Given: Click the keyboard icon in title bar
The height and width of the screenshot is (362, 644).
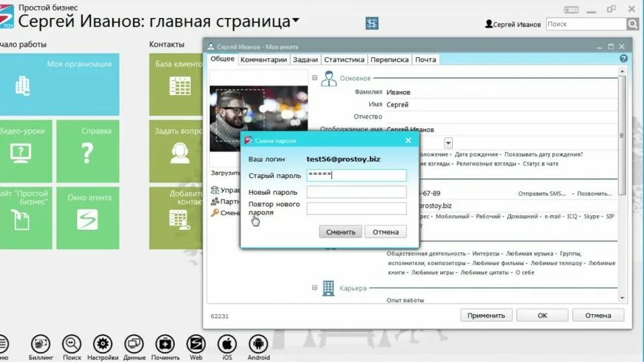Looking at the screenshot, I should tap(571, 9).
